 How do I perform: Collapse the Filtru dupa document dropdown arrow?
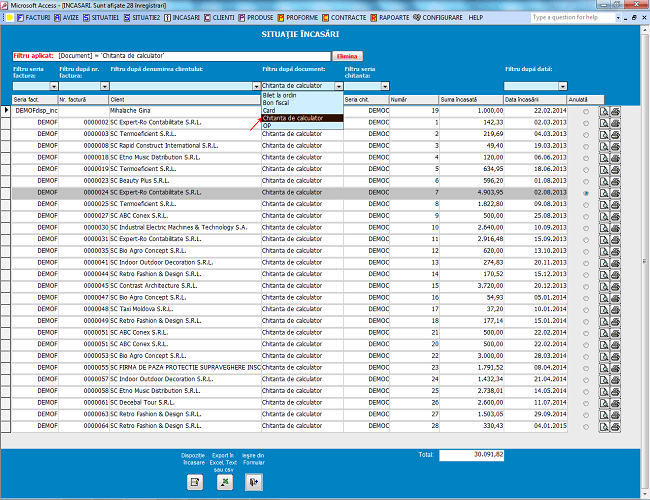(339, 86)
